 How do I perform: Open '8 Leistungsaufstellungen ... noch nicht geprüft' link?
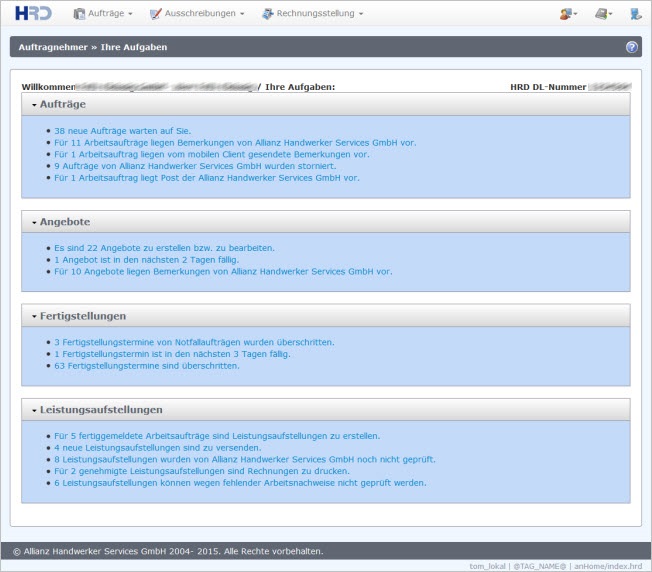pyautogui.click(x=244, y=459)
